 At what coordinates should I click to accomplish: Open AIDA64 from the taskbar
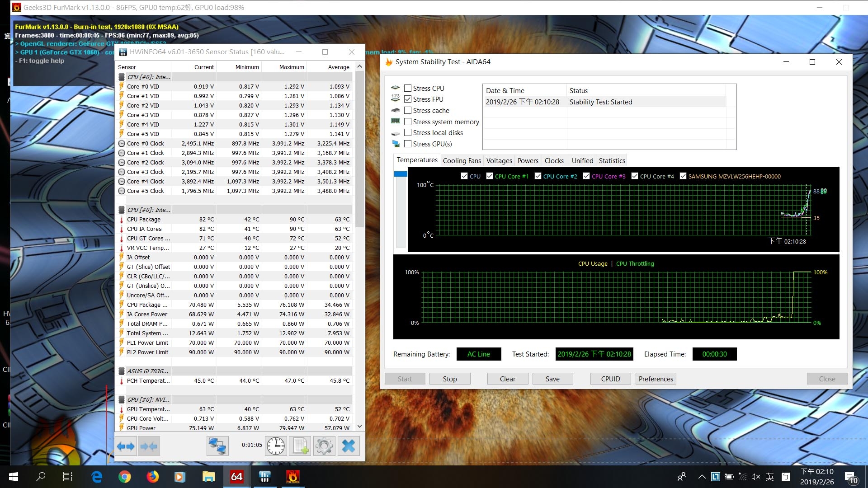[236, 477]
